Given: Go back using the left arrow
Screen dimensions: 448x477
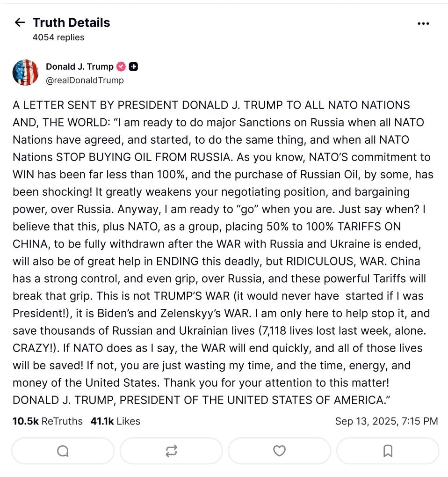Looking at the screenshot, I should click(20, 22).
